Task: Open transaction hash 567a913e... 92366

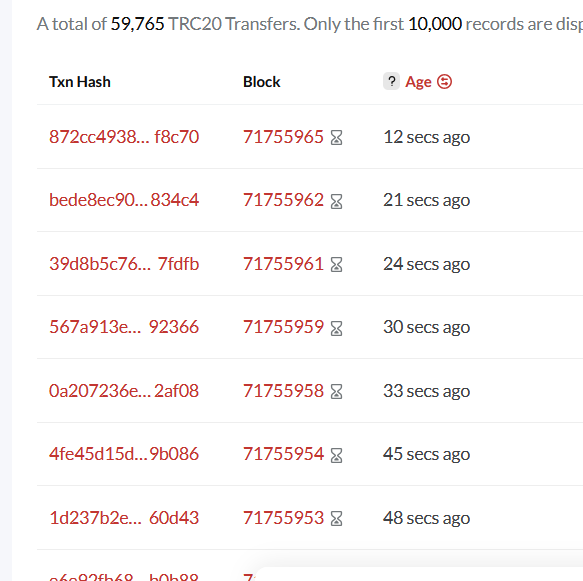Action: [x=124, y=327]
